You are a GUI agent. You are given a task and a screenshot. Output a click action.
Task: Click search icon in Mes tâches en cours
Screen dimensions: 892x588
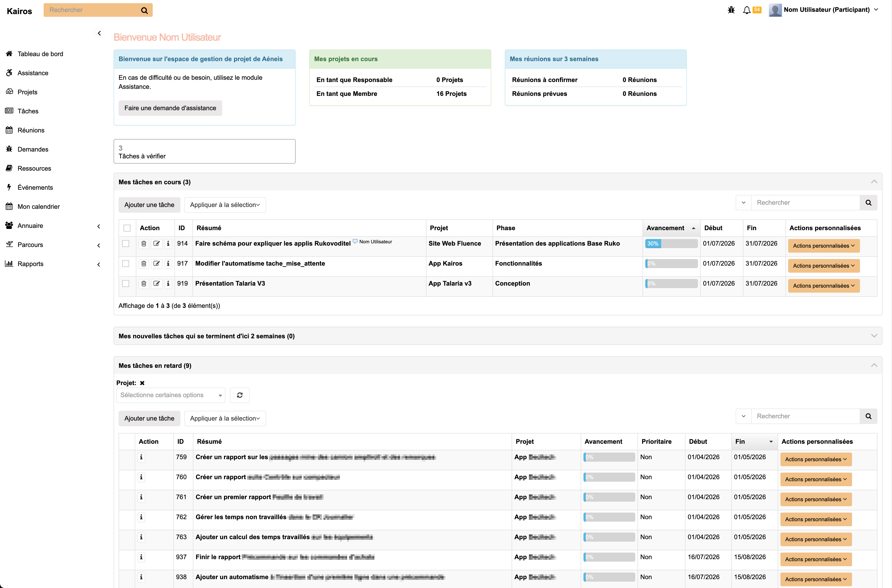point(868,203)
